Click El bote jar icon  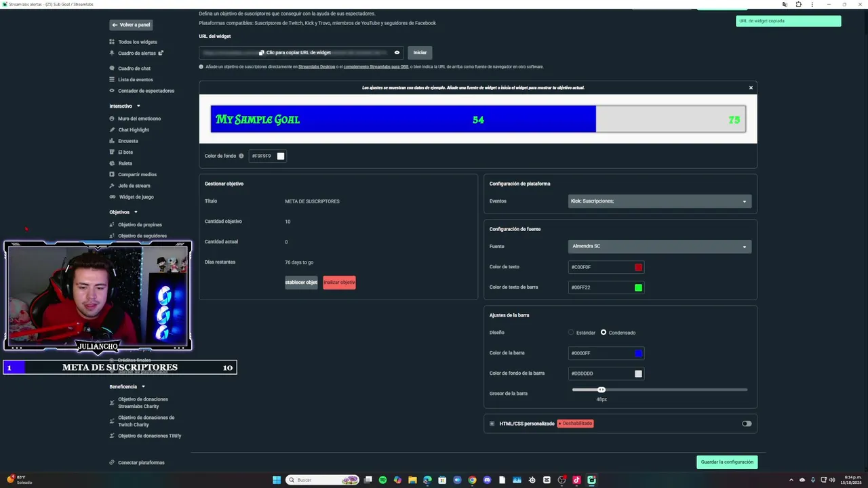[112, 152]
